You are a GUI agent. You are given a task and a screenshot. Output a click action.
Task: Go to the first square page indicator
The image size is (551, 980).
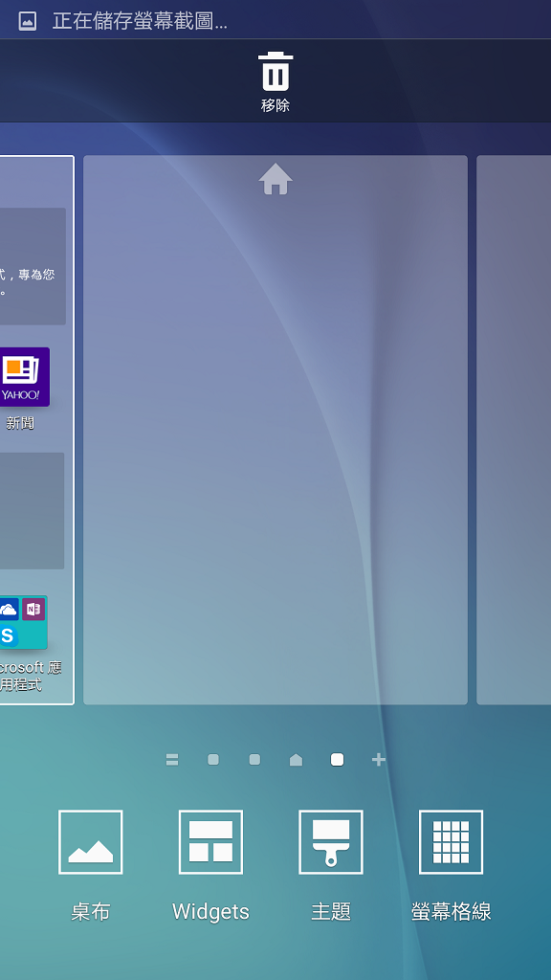tap(213, 759)
